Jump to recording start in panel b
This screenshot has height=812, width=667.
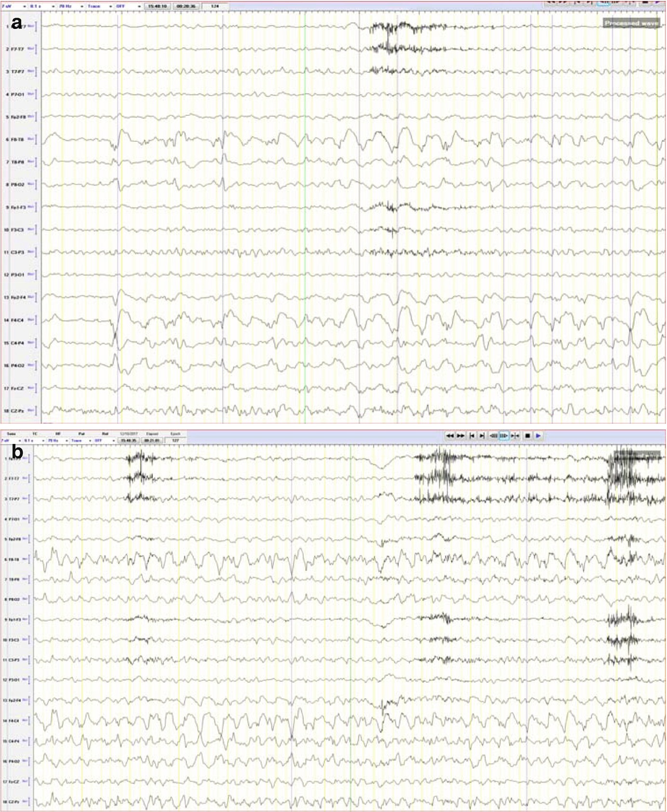point(472,435)
